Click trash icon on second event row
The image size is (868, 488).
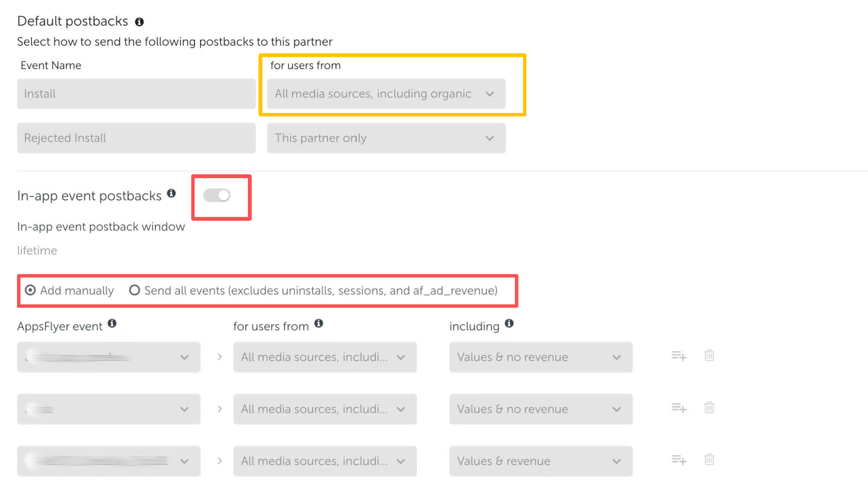[x=709, y=408]
